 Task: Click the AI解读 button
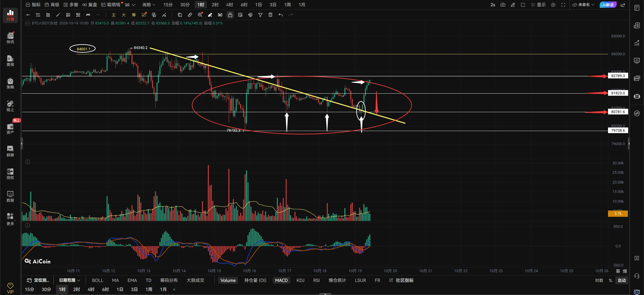(608, 5)
